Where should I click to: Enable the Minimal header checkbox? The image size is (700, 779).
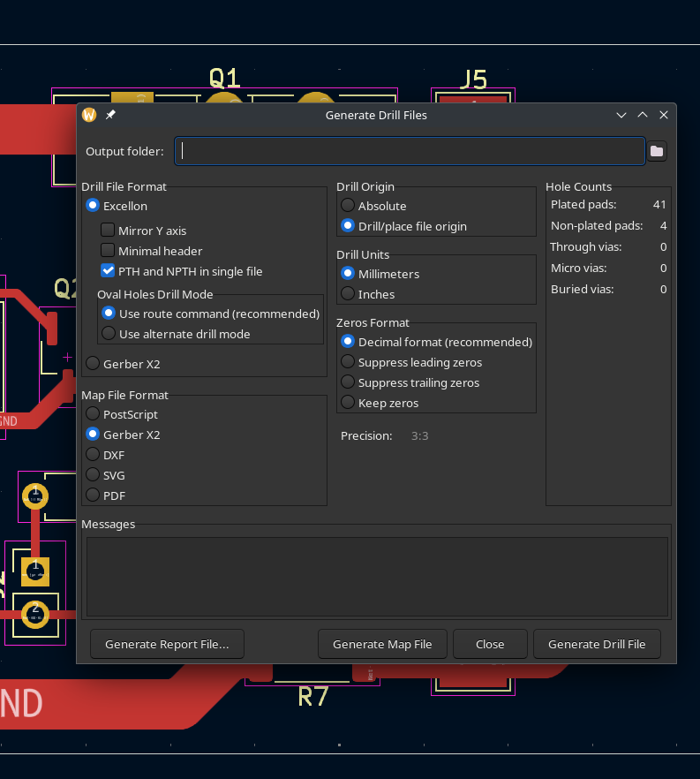click(152, 251)
